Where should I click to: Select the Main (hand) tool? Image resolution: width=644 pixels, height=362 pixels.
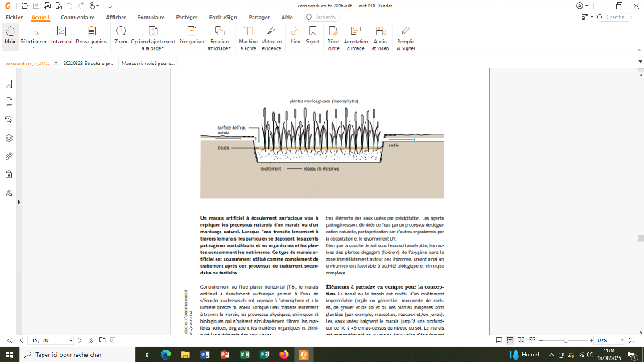pyautogui.click(x=10, y=35)
